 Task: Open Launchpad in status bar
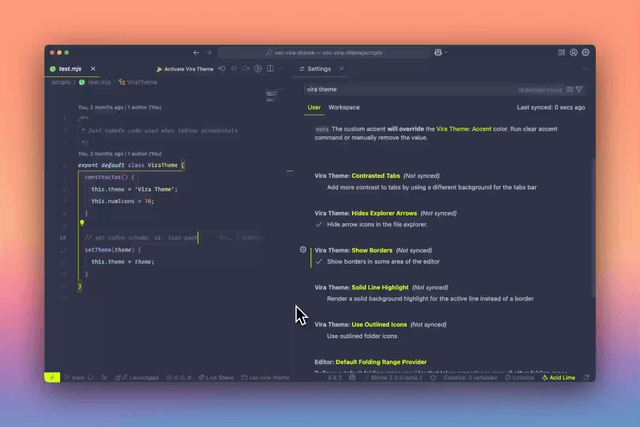[137, 378]
